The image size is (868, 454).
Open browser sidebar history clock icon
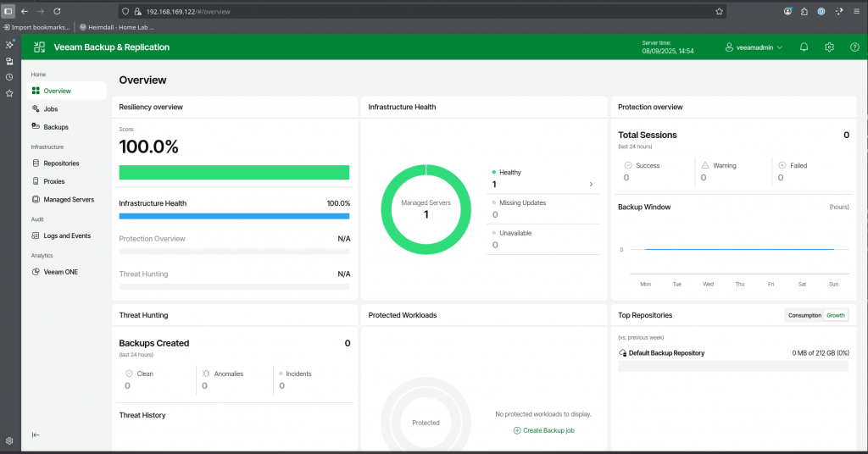click(x=9, y=77)
